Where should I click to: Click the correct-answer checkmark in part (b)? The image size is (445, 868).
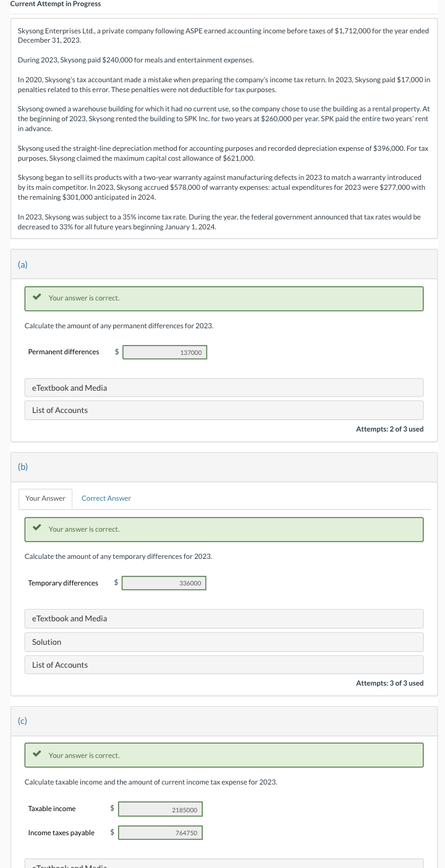pyautogui.click(x=37, y=529)
